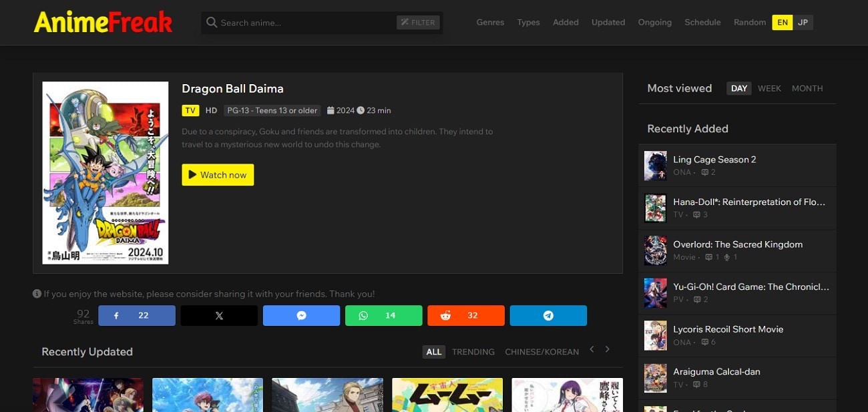Click the info icon beside the sharing notice
Image resolution: width=868 pixels, height=412 pixels.
coord(37,294)
